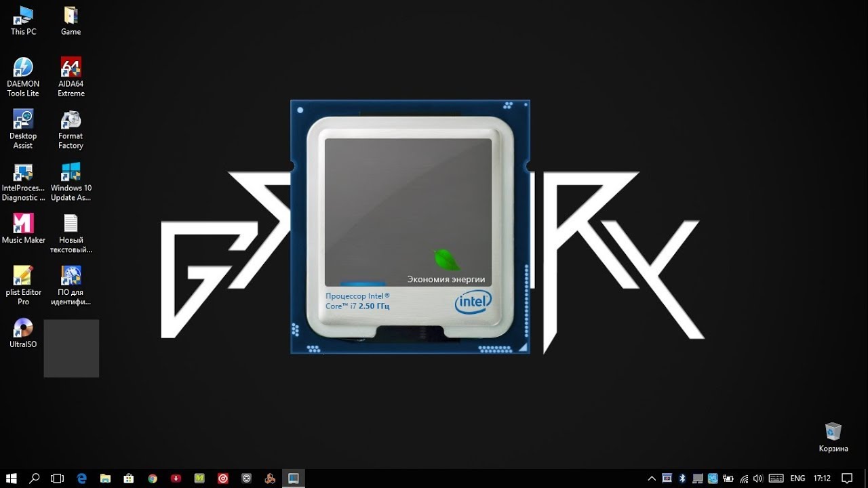Open the red target icon on taskbar
The height and width of the screenshot is (488, 868).
coord(223,479)
